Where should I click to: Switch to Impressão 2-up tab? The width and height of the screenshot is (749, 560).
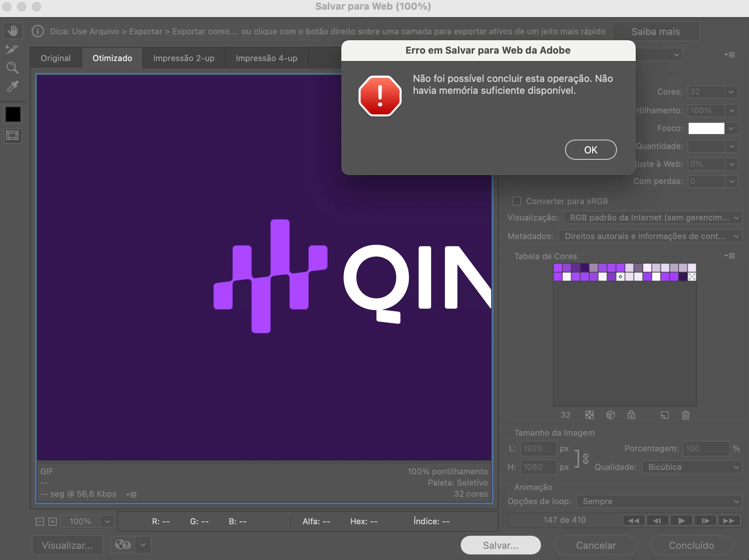(x=184, y=58)
